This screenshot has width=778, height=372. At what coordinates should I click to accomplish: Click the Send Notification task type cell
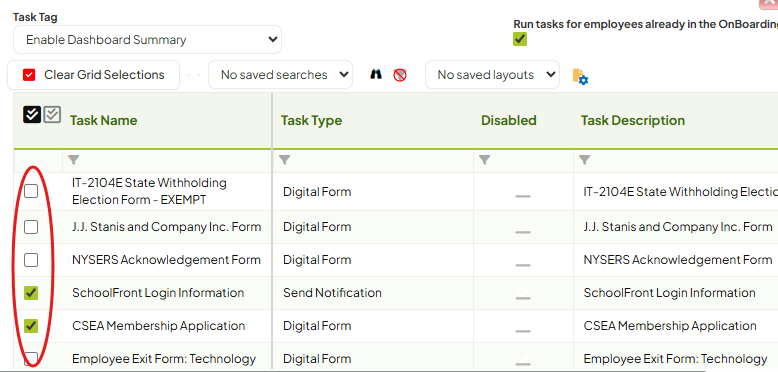[332, 293]
